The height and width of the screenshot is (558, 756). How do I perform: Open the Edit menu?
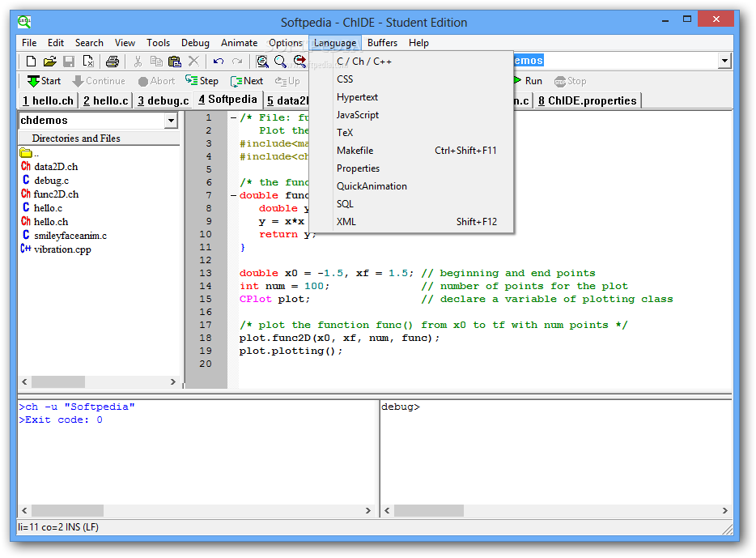click(x=56, y=43)
